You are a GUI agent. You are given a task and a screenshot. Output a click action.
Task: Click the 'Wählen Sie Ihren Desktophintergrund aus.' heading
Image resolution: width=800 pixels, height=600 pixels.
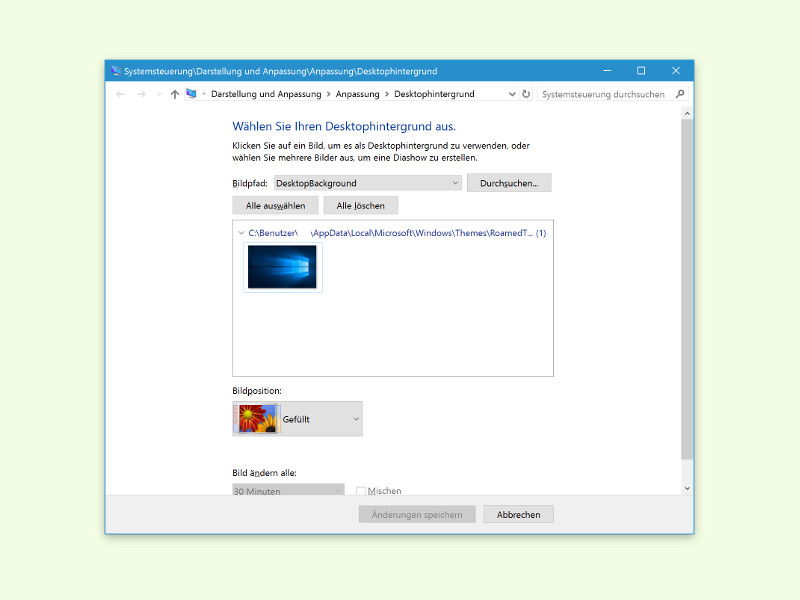344,126
